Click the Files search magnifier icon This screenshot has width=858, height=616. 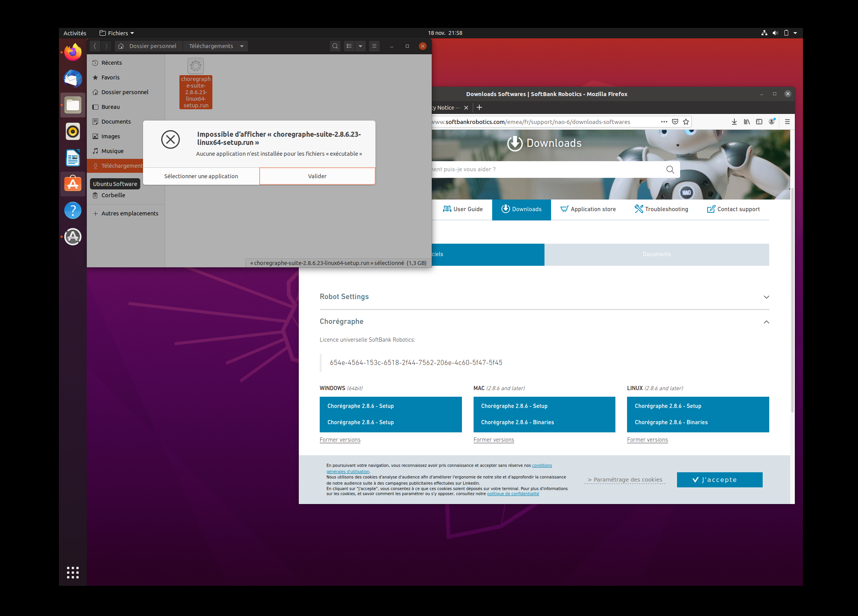(x=335, y=46)
